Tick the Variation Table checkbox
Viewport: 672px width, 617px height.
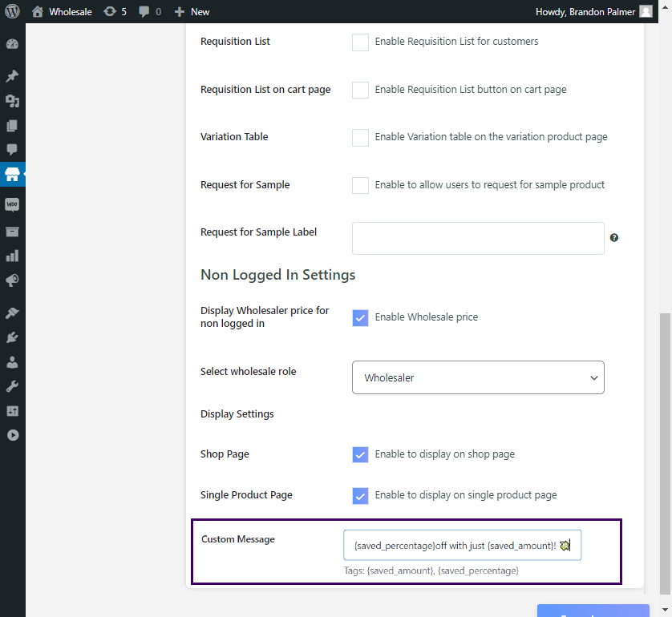point(360,138)
